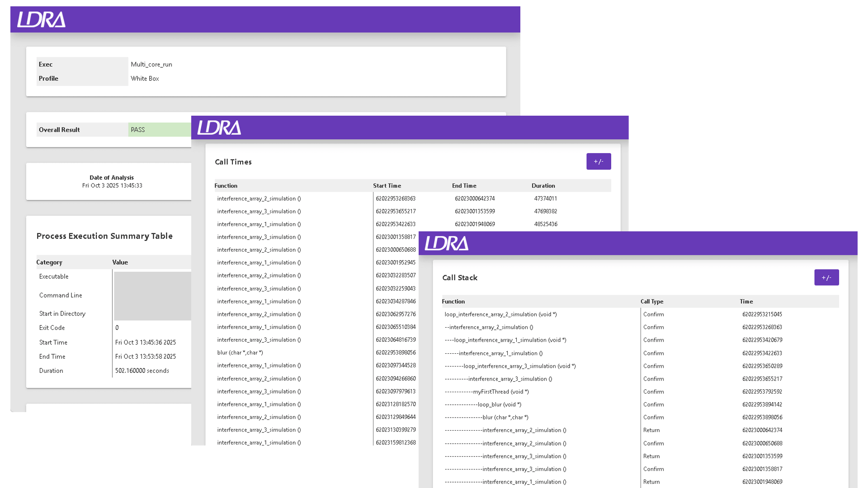Viewport: 868px width, 488px height.
Task: Click Call Times start time 62023032283507
Action: tap(396, 275)
